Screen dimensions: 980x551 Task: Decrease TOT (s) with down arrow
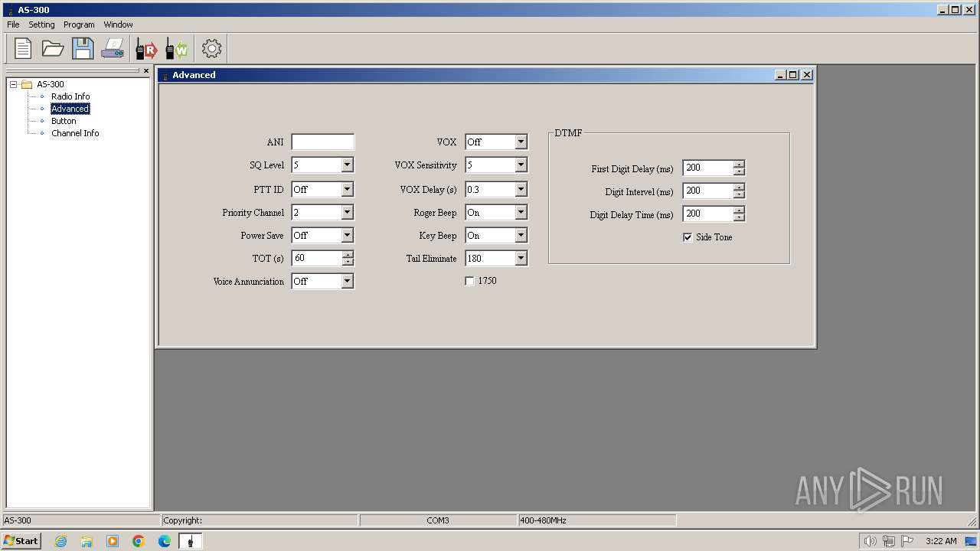pyautogui.click(x=348, y=262)
